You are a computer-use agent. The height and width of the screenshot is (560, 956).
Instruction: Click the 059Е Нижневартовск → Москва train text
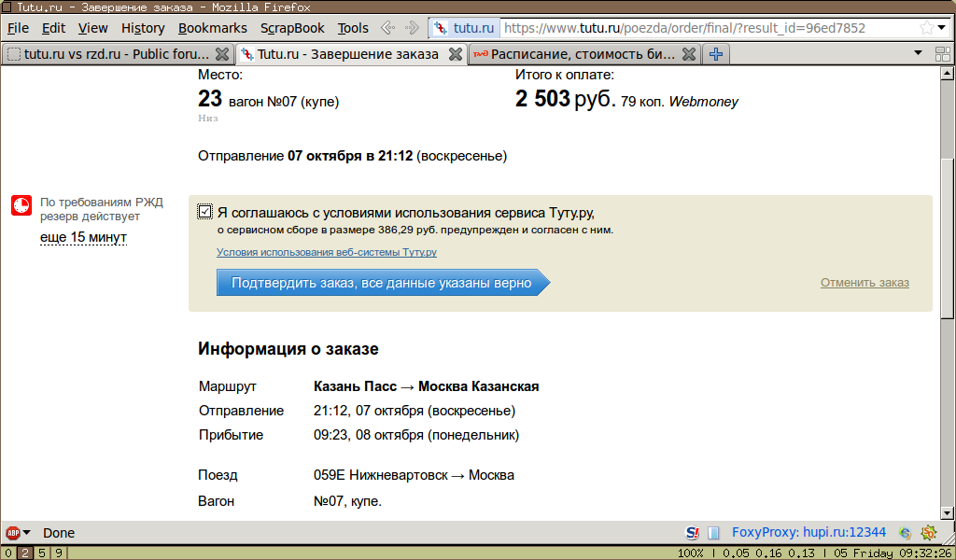coord(414,475)
